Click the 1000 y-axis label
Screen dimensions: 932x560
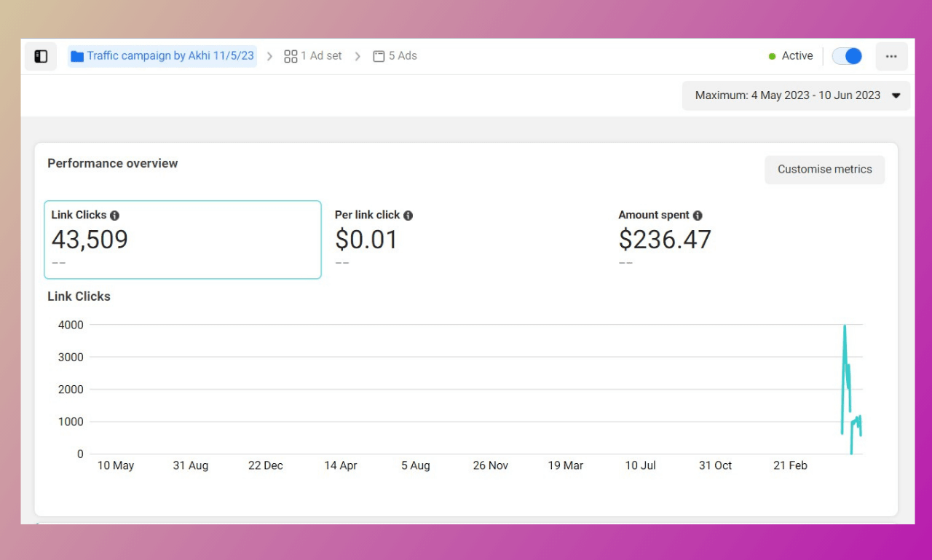point(71,422)
